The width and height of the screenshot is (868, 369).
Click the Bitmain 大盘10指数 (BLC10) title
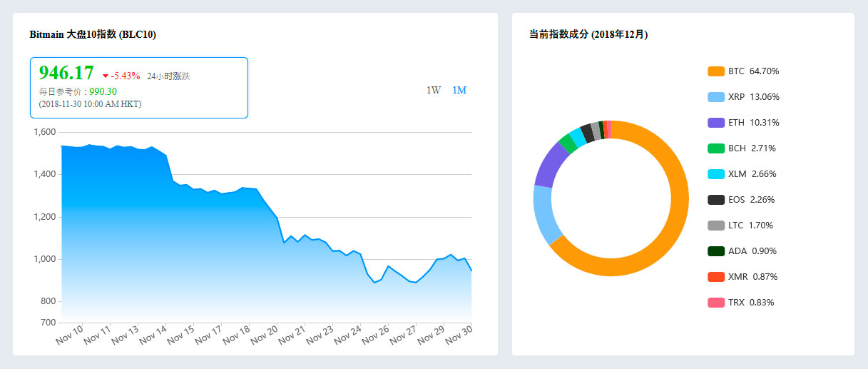pos(93,34)
